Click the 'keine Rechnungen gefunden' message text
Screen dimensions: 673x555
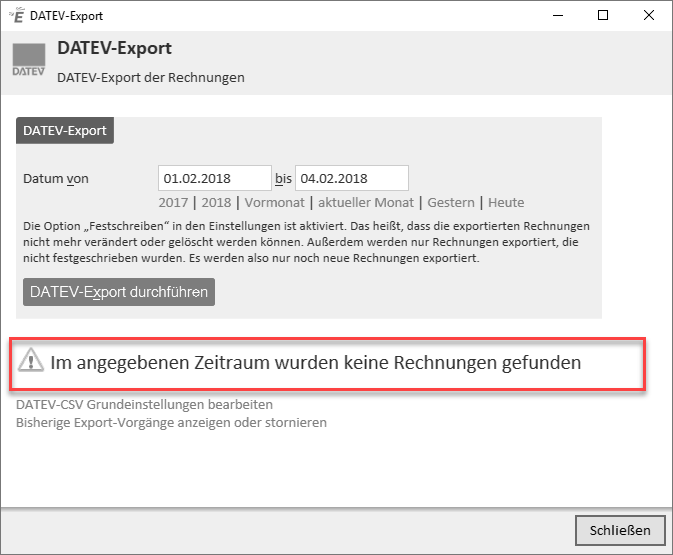(316, 363)
